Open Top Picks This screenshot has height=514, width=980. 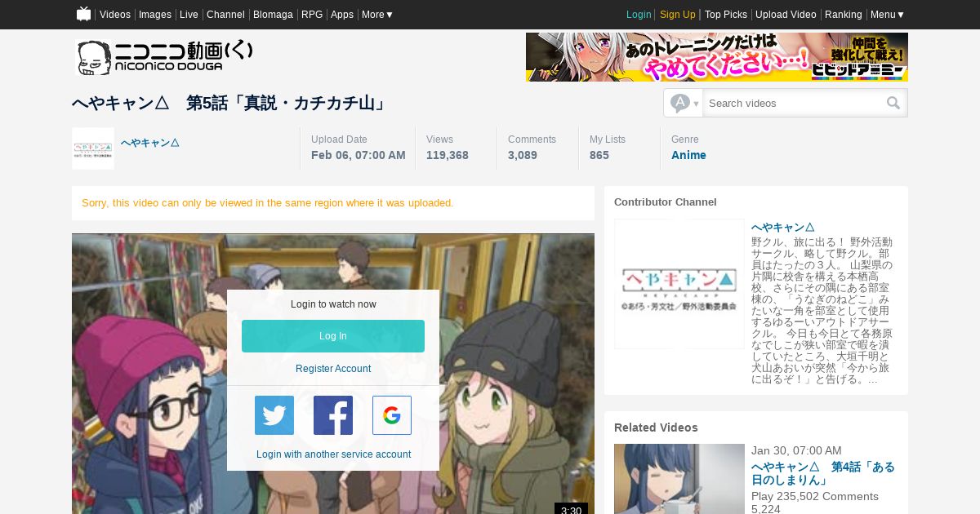click(x=726, y=15)
